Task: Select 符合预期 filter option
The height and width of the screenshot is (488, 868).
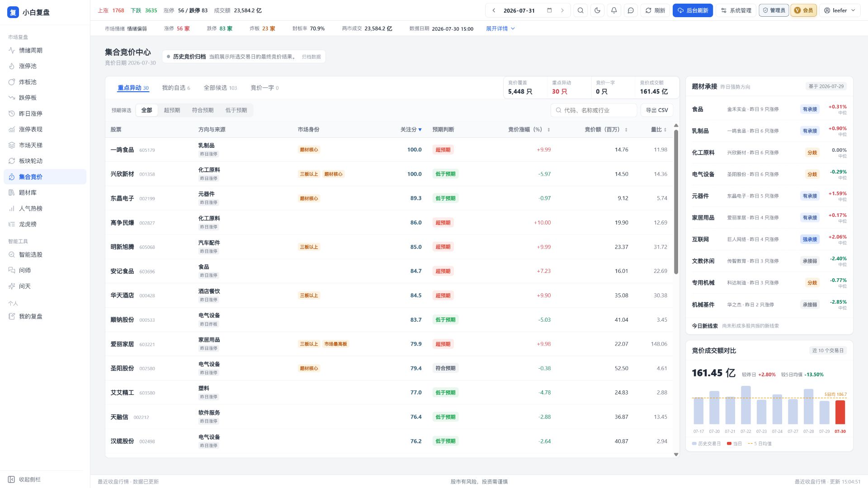Action: coord(203,110)
